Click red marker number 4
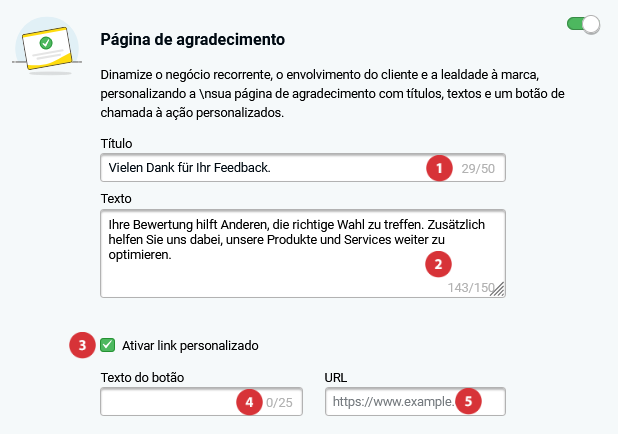This screenshot has width=618, height=434. [x=249, y=402]
